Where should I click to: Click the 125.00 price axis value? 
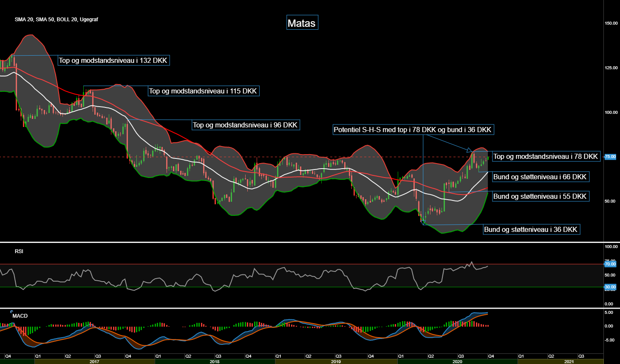tap(611, 68)
